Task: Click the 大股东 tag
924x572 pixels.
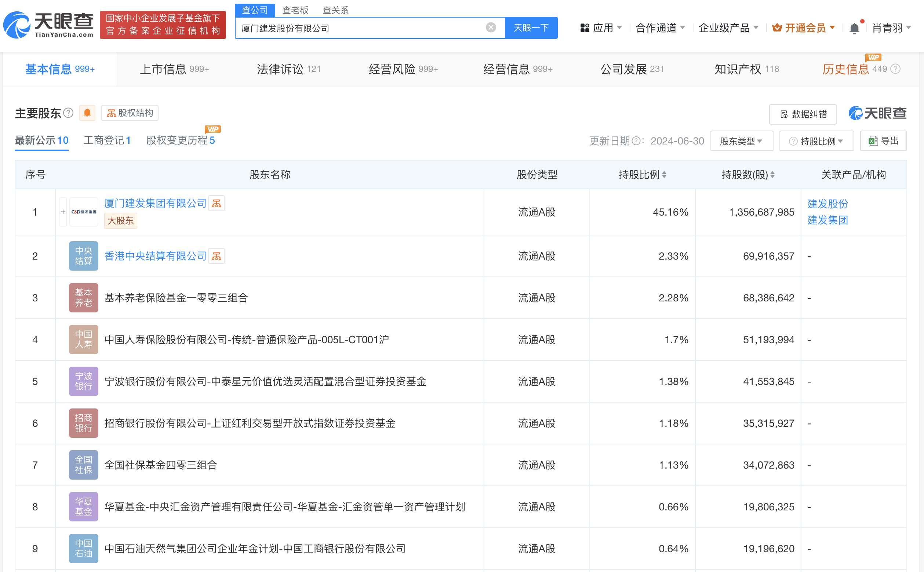Action: click(x=120, y=221)
